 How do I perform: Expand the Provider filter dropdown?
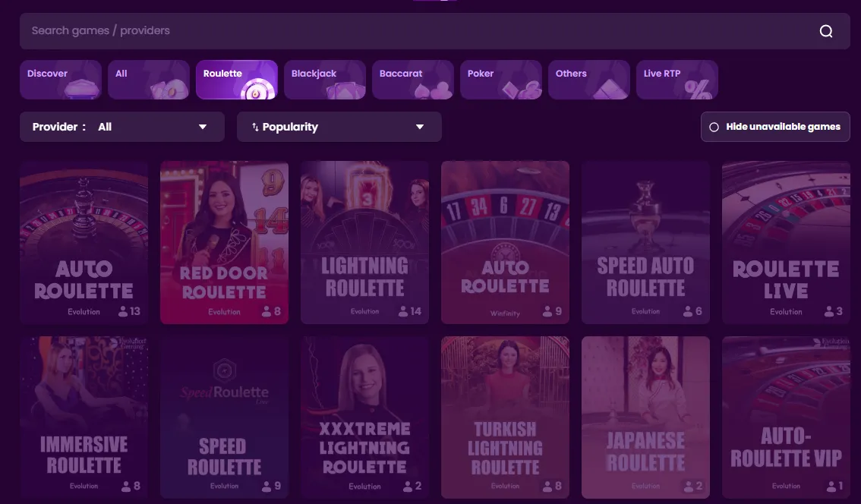pyautogui.click(x=122, y=127)
